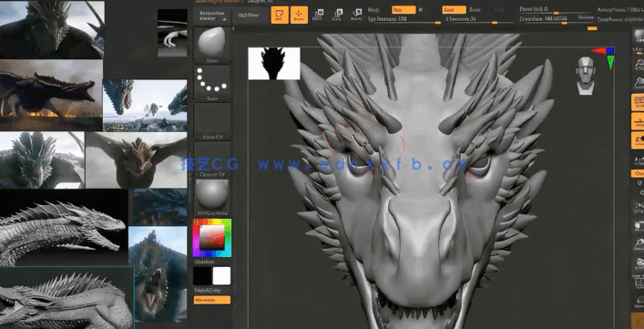Viewport: 644px width, 329px height.
Task: Click the dragon silhouette thumbnail in viewport
Action: pos(274,64)
